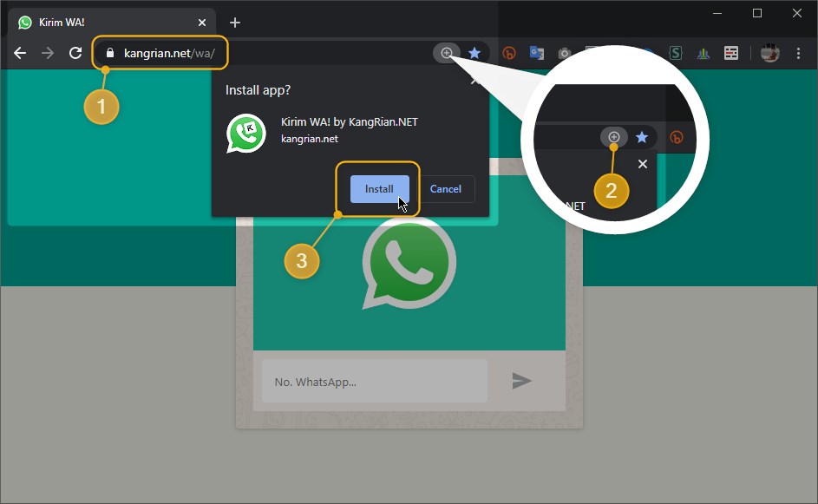This screenshot has height=504, width=818.
Task: Open the Chrome profile avatar
Action: pos(770,53)
